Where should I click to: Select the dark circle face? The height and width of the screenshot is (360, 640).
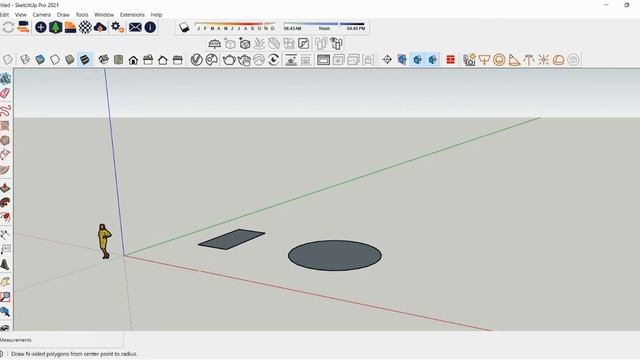click(x=335, y=256)
